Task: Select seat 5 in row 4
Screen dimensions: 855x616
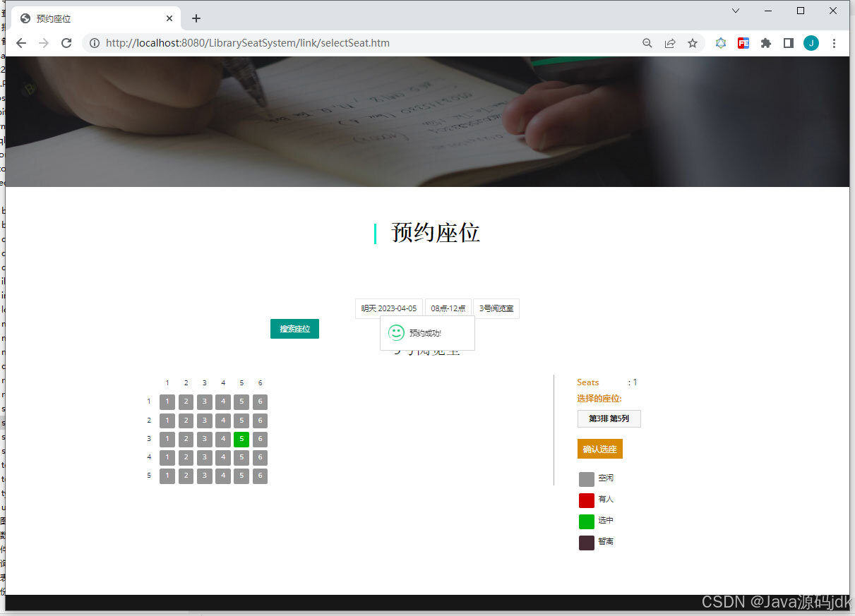Action: pyautogui.click(x=241, y=457)
